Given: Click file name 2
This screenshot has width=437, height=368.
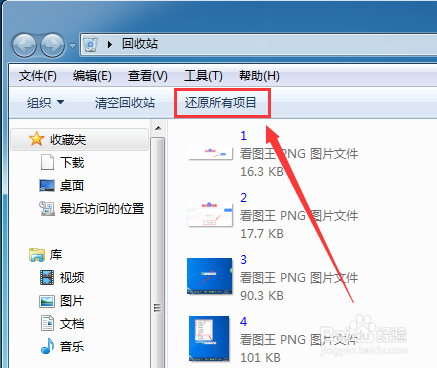Looking at the screenshot, I should [244, 198].
